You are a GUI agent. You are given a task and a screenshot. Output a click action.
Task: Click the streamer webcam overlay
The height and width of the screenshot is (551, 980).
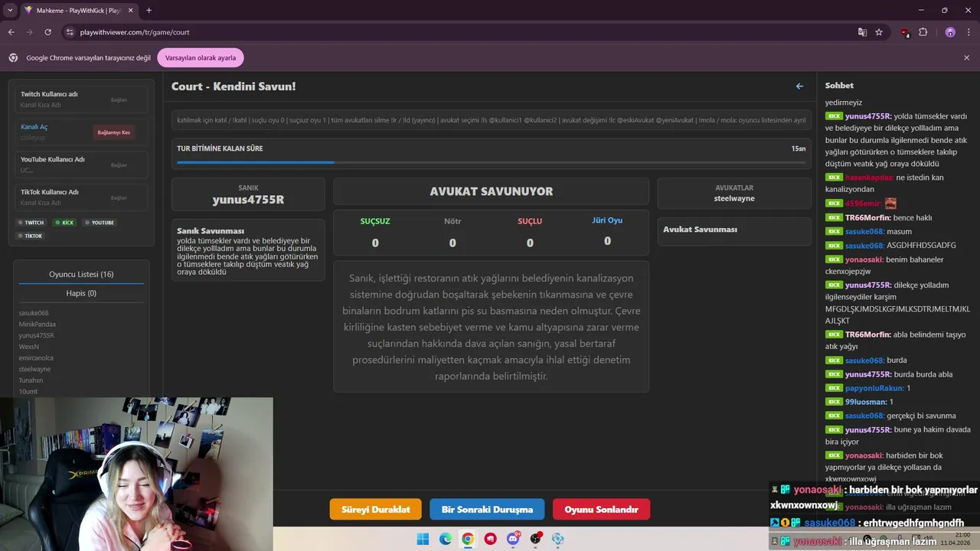point(136,473)
